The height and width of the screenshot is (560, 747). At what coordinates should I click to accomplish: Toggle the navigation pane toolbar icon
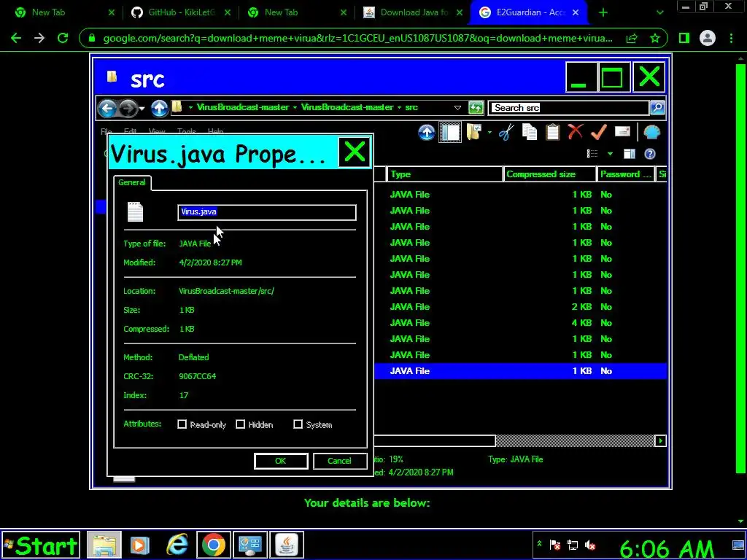point(449,133)
